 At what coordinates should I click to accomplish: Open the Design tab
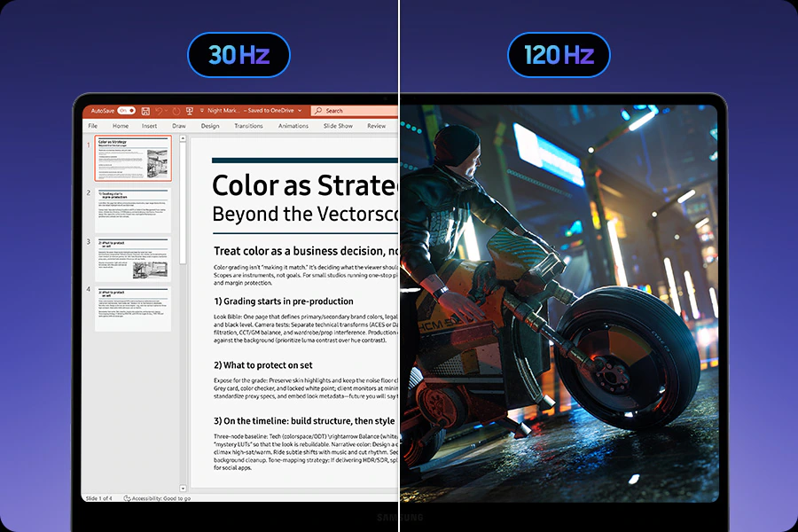click(x=209, y=126)
